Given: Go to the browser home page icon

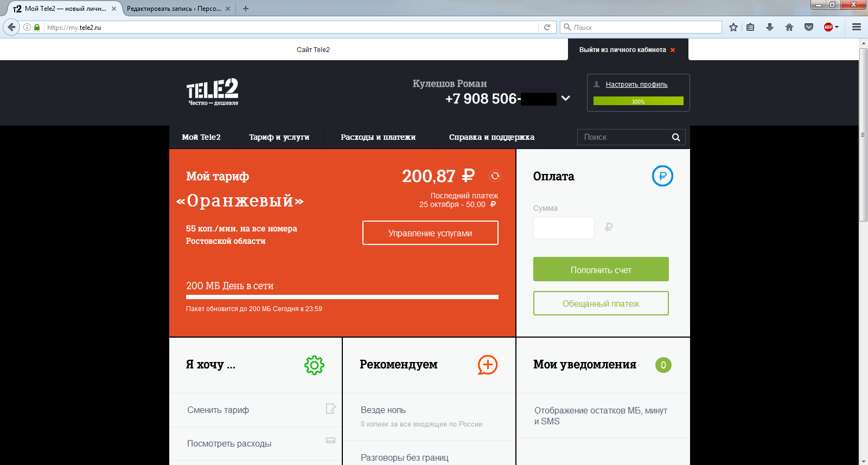Looking at the screenshot, I should pos(789,27).
